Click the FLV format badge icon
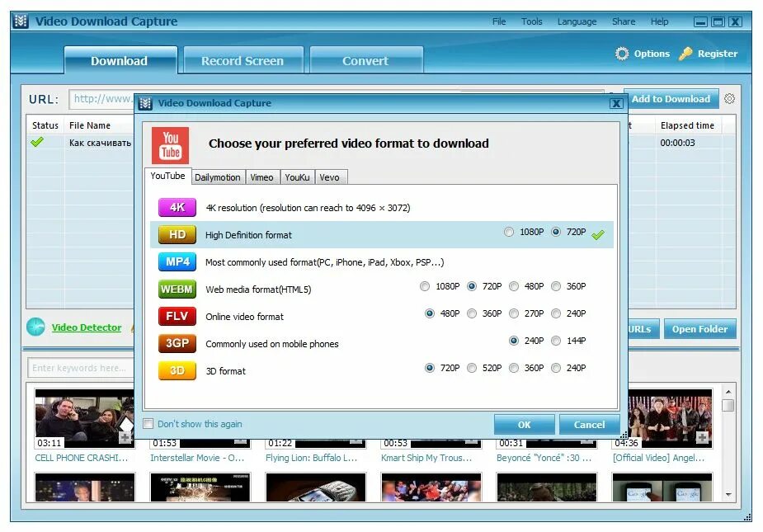 click(177, 317)
